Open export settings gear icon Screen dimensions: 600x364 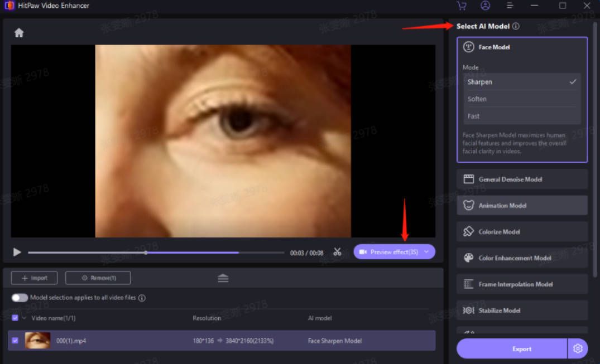(578, 348)
